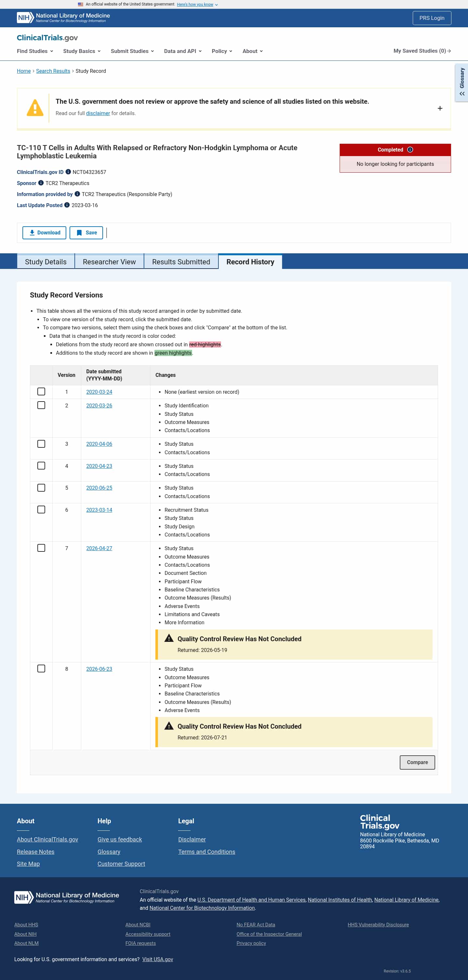Open the FOIA requests link
Viewport: 468px width, 980px height.
click(140, 943)
